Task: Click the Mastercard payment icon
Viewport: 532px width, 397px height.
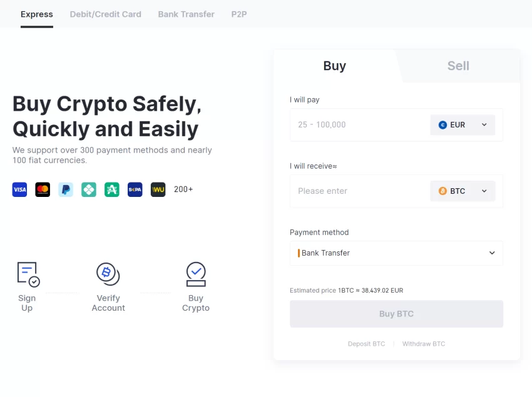Action: click(43, 189)
